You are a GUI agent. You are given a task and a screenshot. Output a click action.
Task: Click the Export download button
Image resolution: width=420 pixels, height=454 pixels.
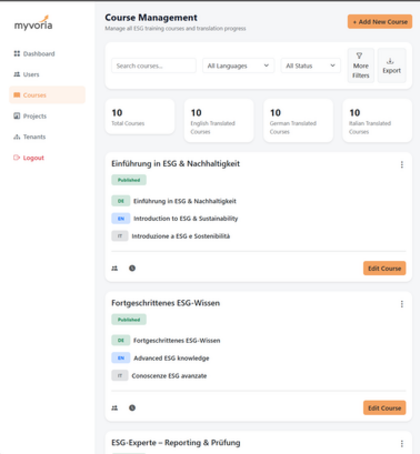(x=392, y=65)
